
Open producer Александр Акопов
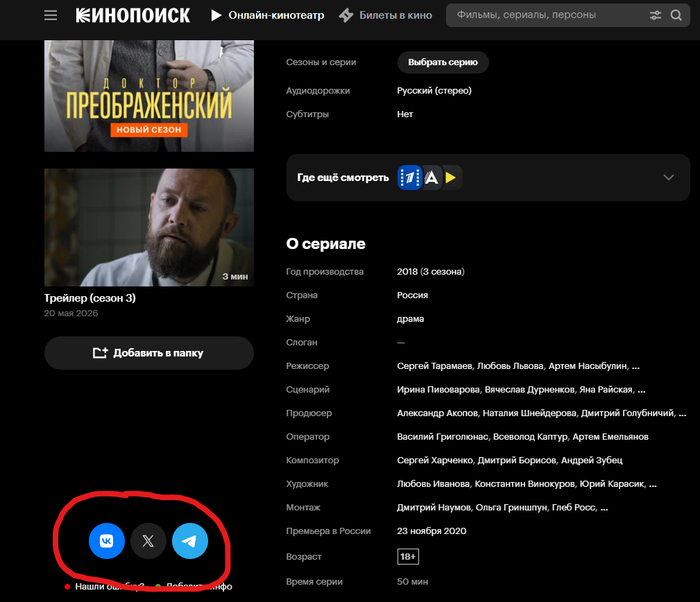point(437,413)
